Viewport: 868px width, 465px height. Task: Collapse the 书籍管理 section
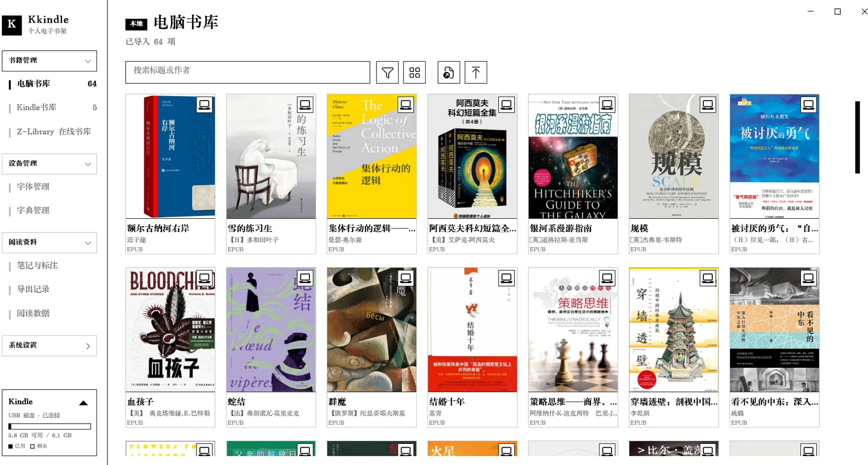[x=49, y=61]
